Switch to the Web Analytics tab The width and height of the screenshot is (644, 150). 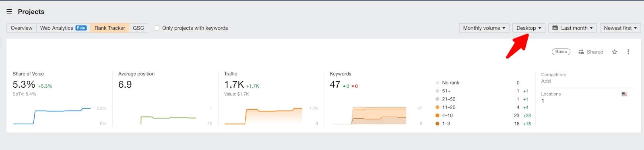[63, 28]
